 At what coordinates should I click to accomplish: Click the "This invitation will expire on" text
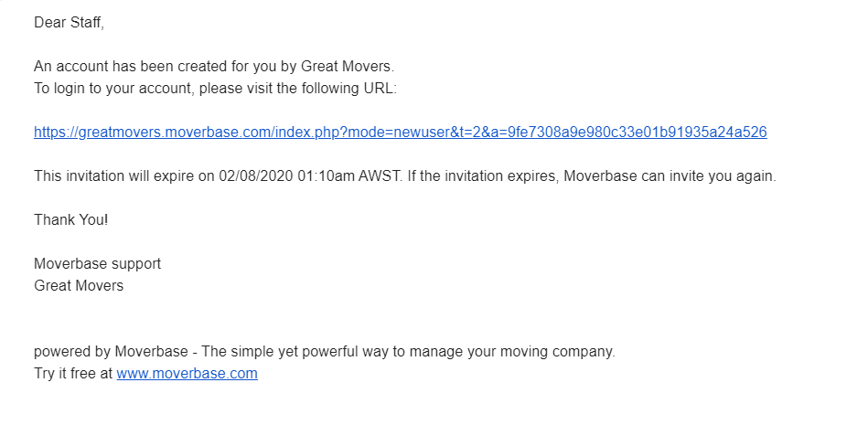tap(124, 176)
